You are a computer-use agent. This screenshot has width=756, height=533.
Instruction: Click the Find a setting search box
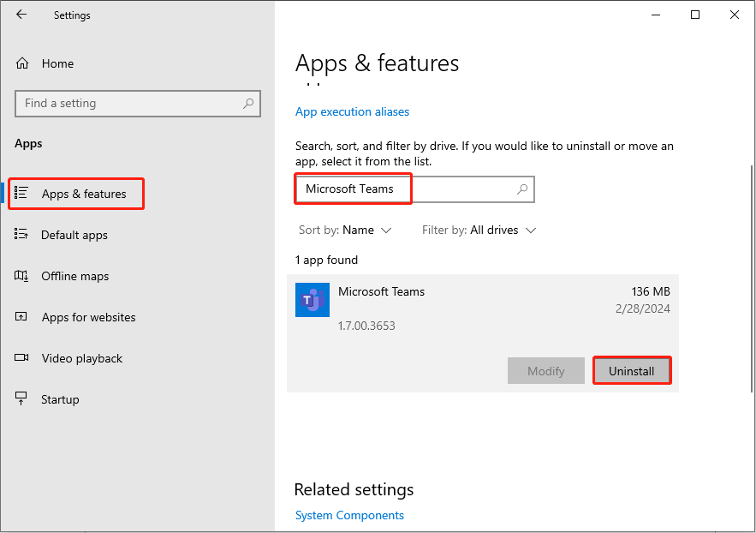(x=128, y=104)
